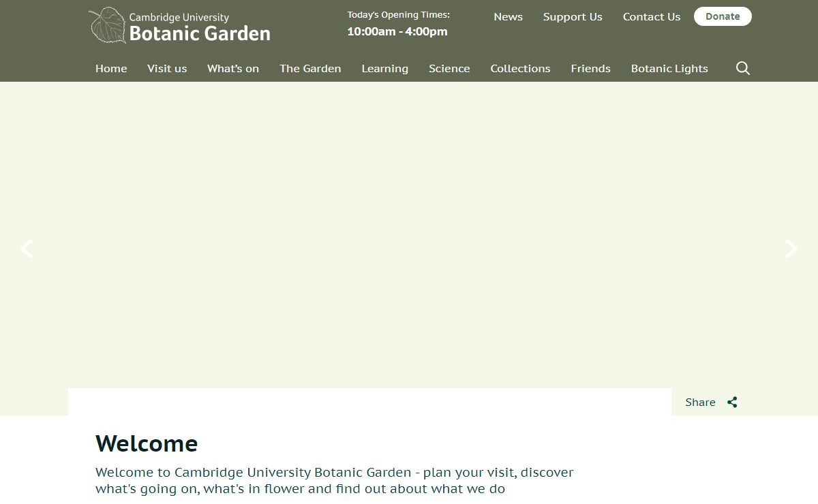Go to the Friends page

pyautogui.click(x=590, y=68)
